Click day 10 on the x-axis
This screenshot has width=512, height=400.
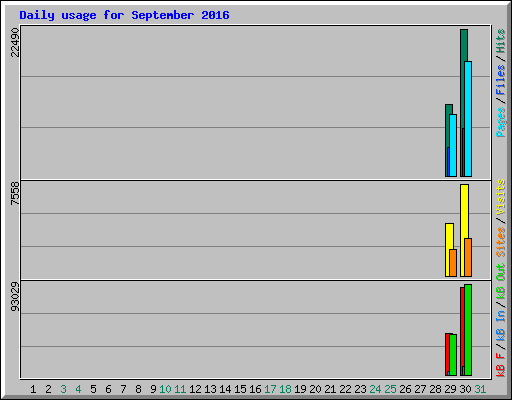165,389
